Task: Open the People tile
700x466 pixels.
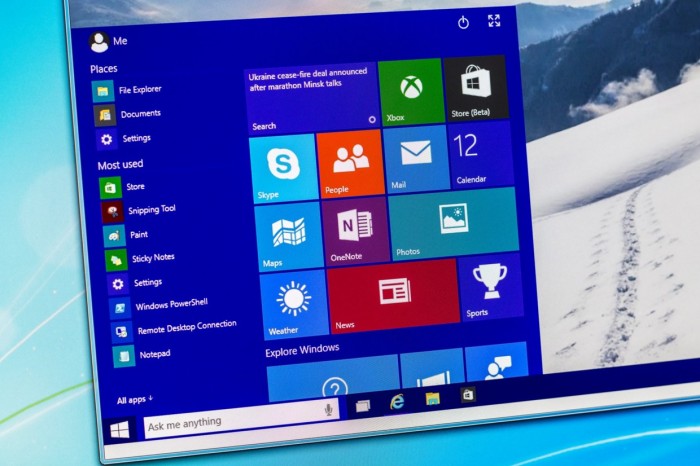Action: coord(350,162)
